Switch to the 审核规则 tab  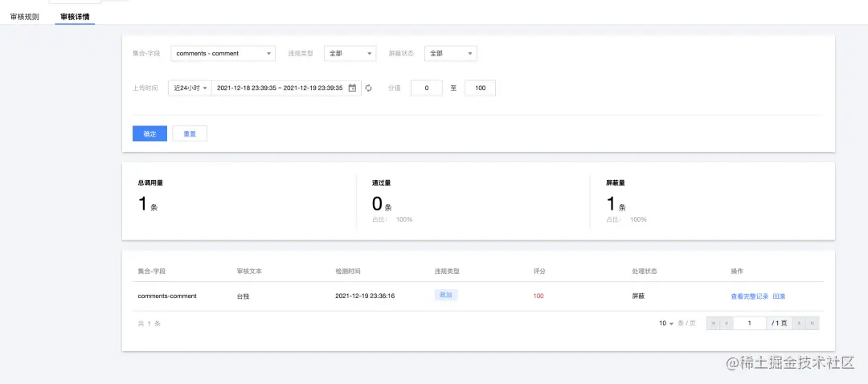[x=24, y=17]
